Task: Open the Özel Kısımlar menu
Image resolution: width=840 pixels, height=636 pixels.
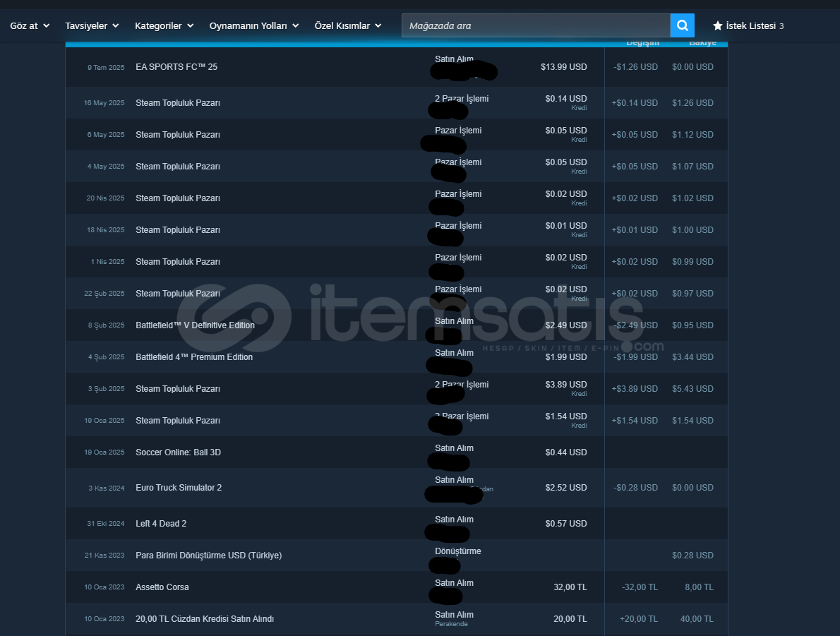Action: click(x=348, y=25)
